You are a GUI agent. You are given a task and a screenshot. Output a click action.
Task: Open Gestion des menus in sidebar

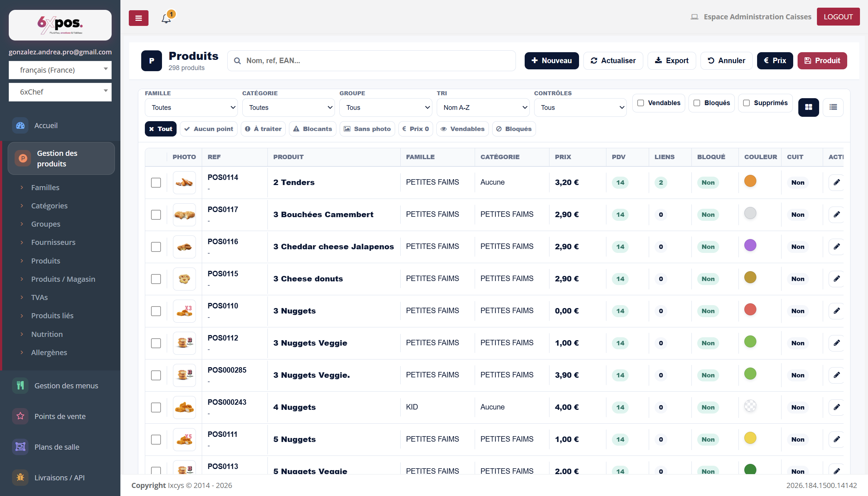pos(66,385)
